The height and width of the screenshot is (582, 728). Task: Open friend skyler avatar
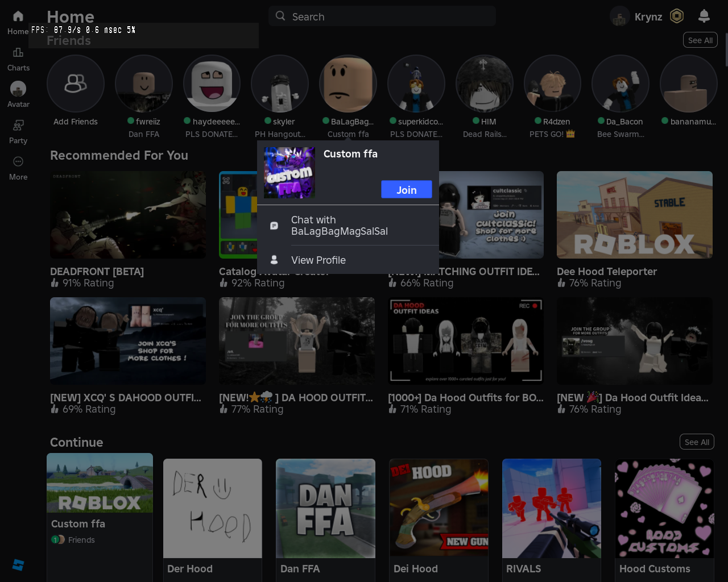point(280,84)
